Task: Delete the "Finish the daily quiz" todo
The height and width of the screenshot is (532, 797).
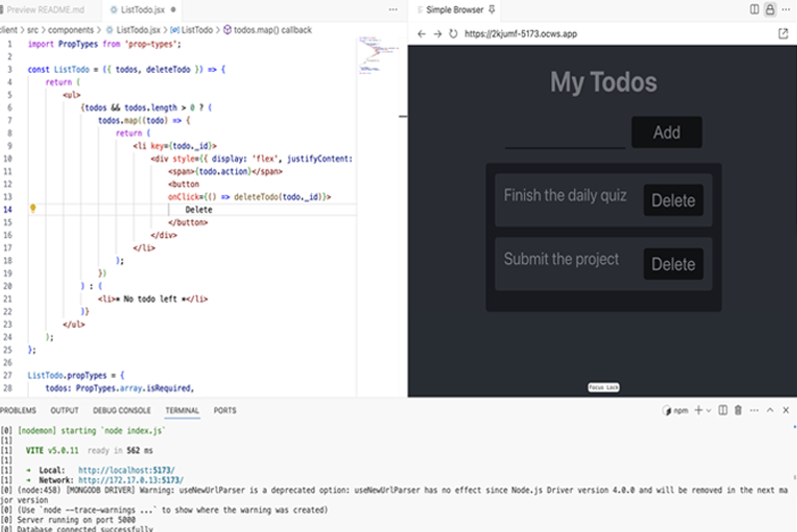Action: pyautogui.click(x=672, y=200)
